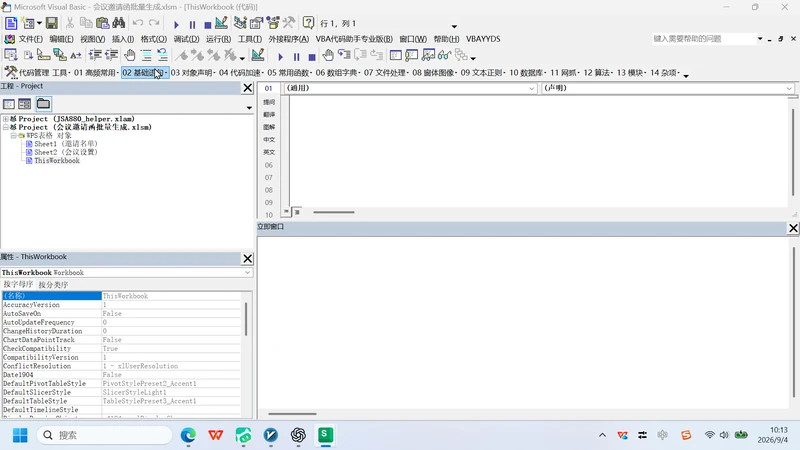Click 翻译 button in code side strip
800x450 pixels.
pyautogui.click(x=269, y=115)
